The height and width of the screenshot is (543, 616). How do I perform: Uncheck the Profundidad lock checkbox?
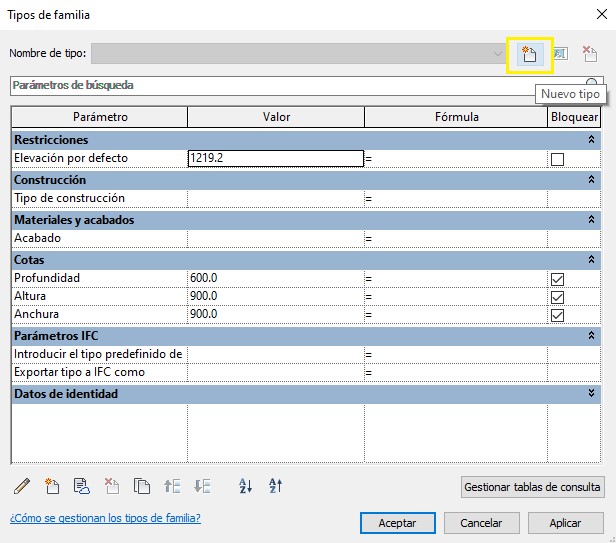click(558, 278)
